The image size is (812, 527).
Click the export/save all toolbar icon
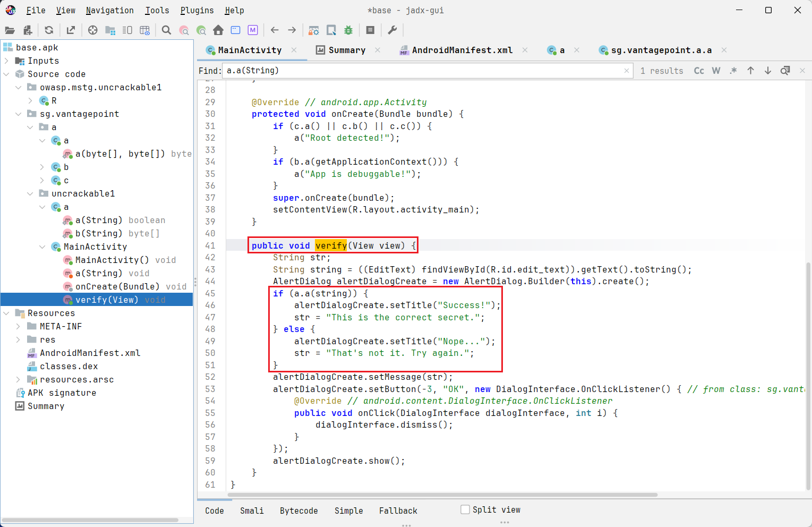click(x=71, y=30)
